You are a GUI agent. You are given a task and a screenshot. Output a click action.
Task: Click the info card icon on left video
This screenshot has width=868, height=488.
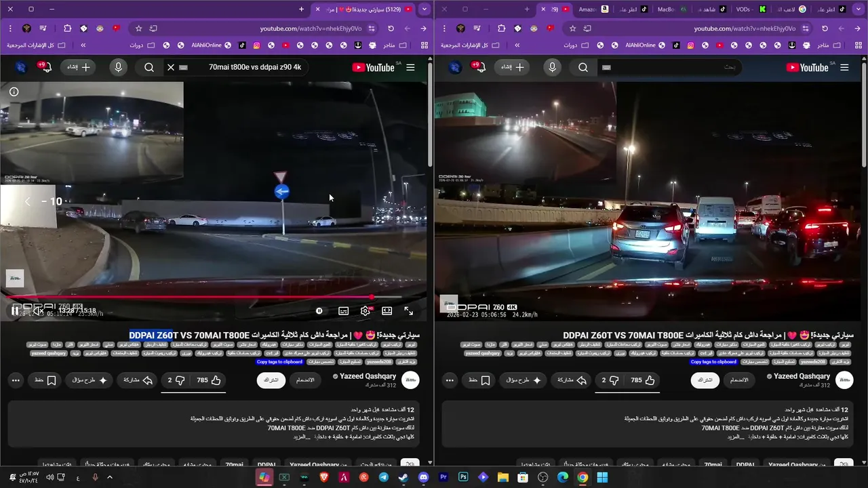14,91
